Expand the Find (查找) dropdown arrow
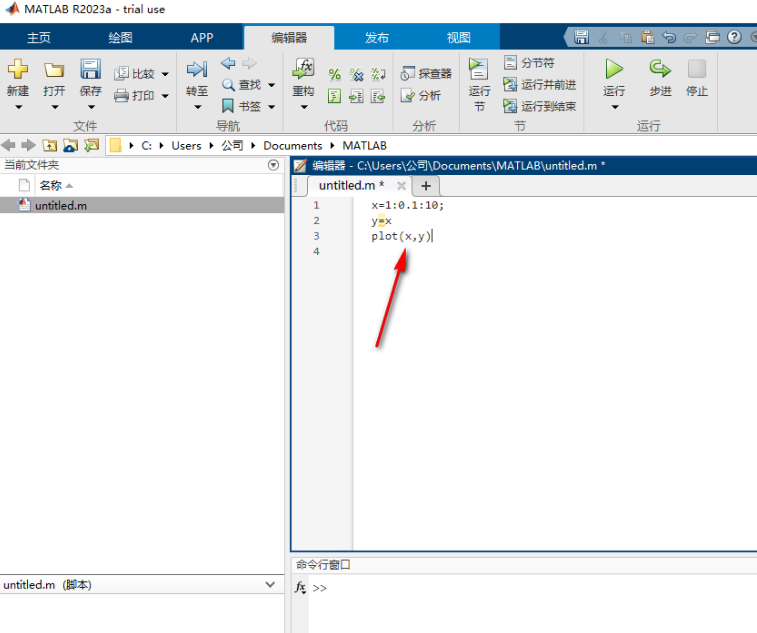The height and width of the screenshot is (633, 757). 272,85
